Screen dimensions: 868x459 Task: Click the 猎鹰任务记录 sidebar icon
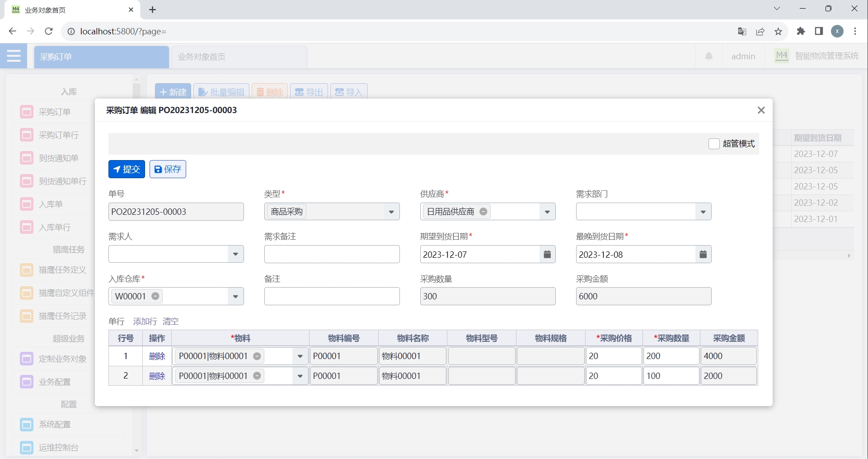click(27, 316)
